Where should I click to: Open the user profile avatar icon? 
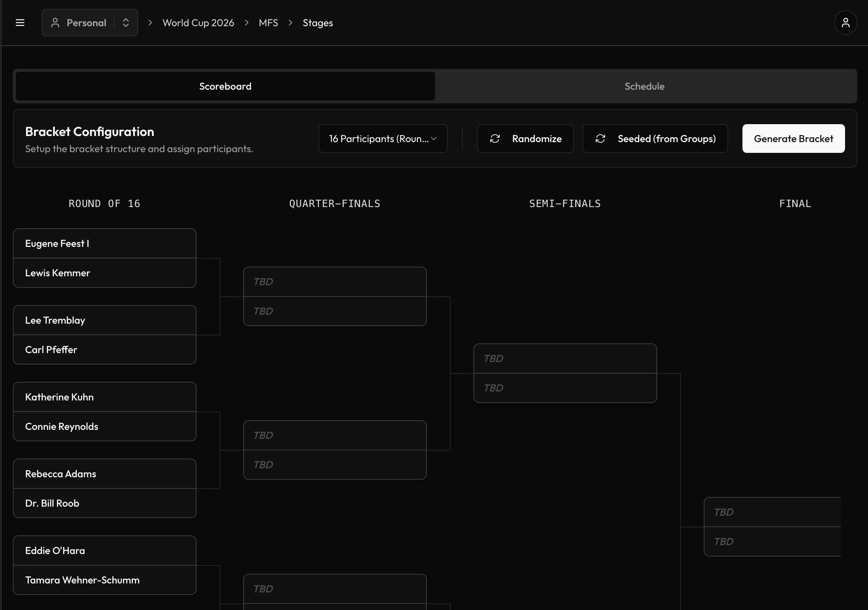pyautogui.click(x=845, y=23)
